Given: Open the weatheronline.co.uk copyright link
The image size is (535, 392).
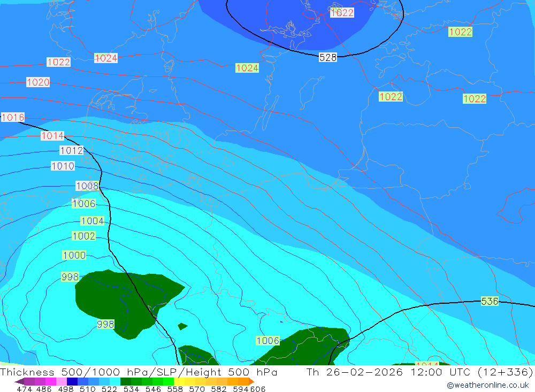Looking at the screenshot, I should (488, 385).
